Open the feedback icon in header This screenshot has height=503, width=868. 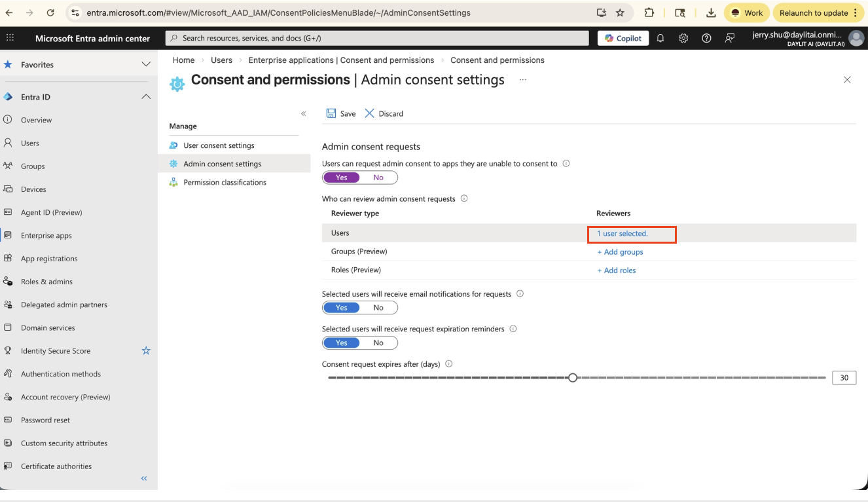(x=730, y=38)
